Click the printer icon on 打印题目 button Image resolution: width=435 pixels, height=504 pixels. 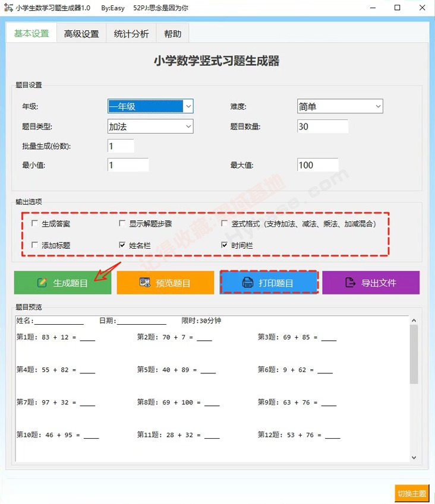pyautogui.click(x=248, y=283)
